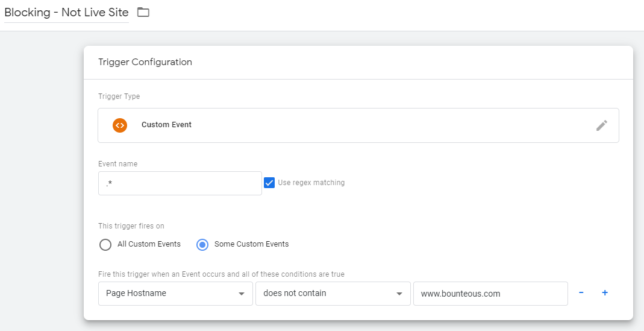Click the www.bounteous.com value field
Screen dimensions: 644x331
pos(490,294)
